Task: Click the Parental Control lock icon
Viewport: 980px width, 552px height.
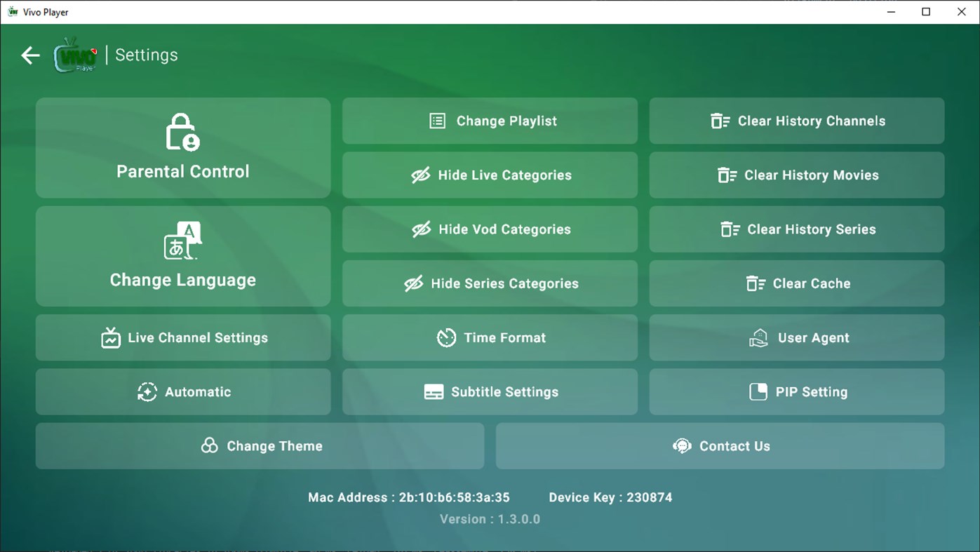Action: click(x=182, y=132)
